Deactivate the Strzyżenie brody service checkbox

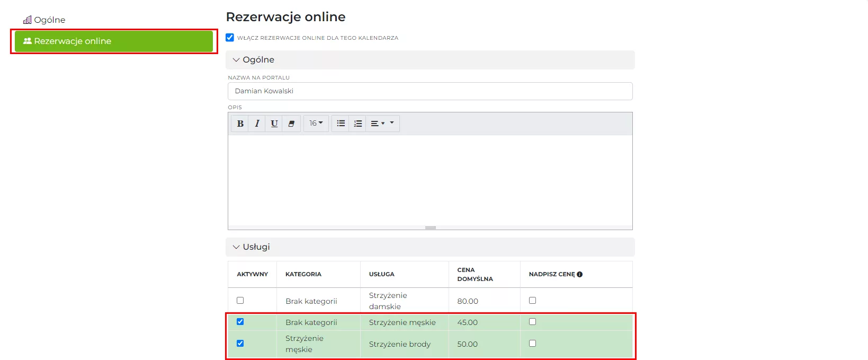pyautogui.click(x=240, y=344)
